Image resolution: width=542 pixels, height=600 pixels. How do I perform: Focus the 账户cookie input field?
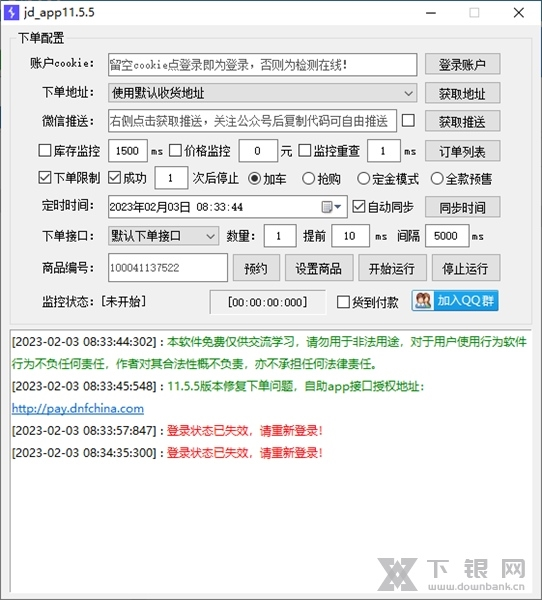(263, 64)
